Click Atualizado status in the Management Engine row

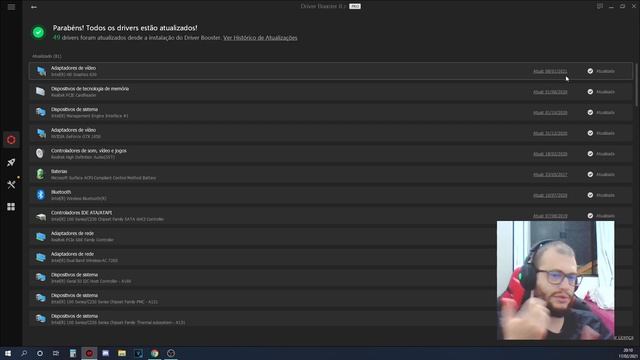pyautogui.click(x=601, y=112)
